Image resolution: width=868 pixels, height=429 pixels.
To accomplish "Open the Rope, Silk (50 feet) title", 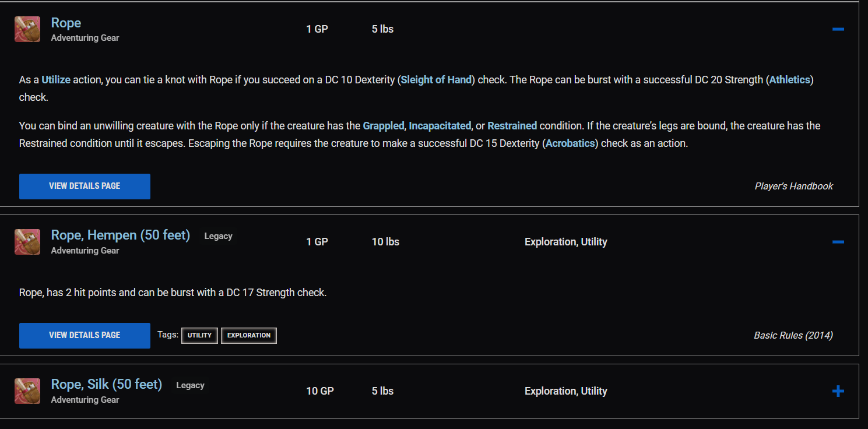I will tap(106, 384).
